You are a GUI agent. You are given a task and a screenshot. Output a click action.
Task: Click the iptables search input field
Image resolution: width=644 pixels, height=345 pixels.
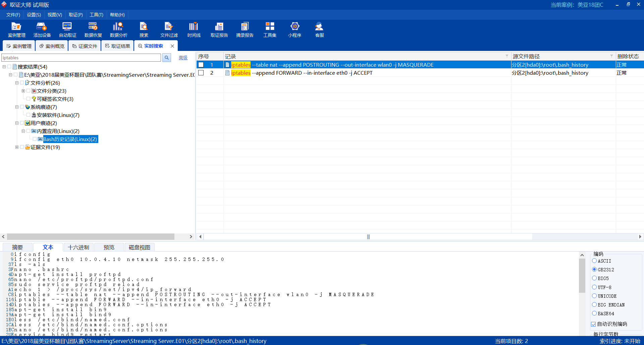tap(81, 58)
